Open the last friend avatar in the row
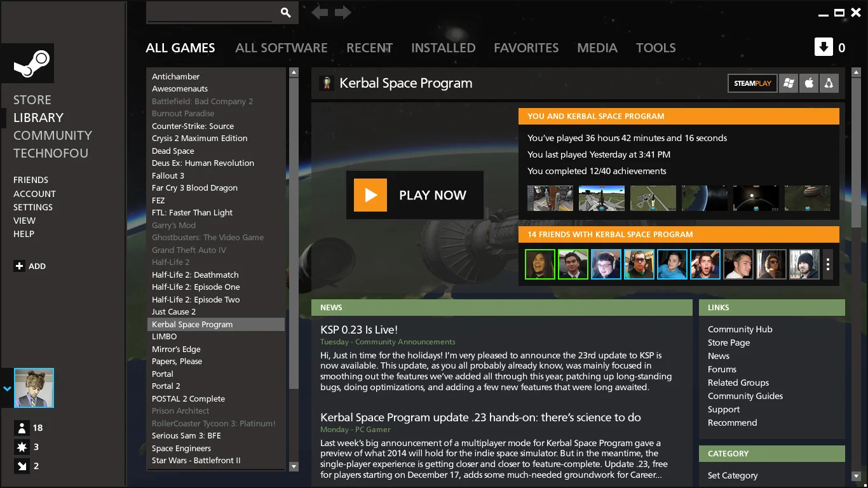Viewport: 868px width, 488px height. point(804,264)
